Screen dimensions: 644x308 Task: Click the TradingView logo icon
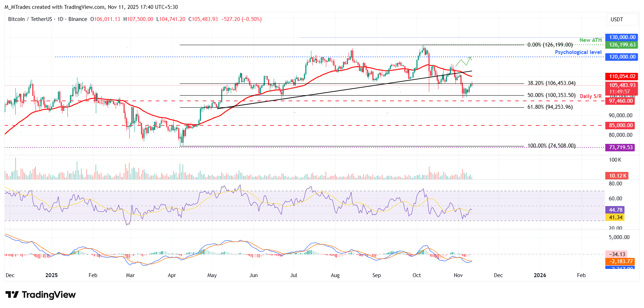pos(12,295)
